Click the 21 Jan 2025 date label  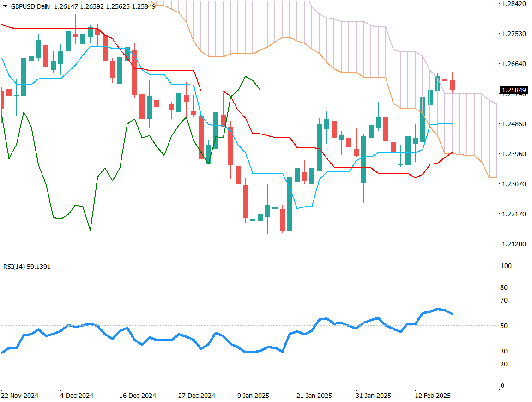(314, 396)
